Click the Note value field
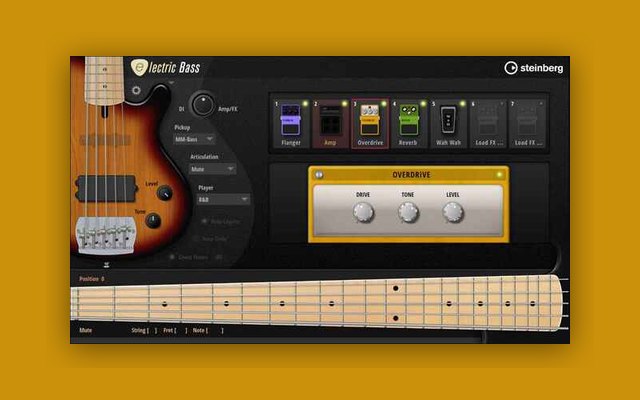 click(215, 330)
